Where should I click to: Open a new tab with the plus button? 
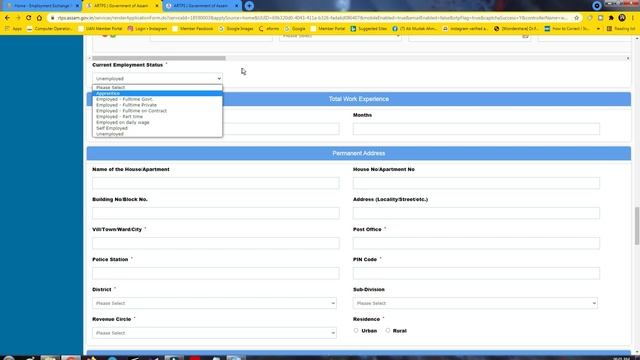click(249, 6)
